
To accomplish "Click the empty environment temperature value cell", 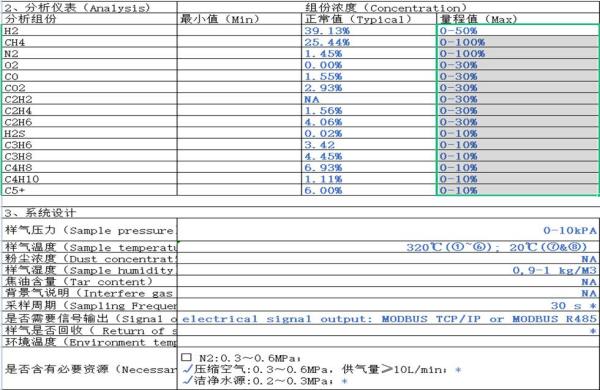I will (387, 342).
